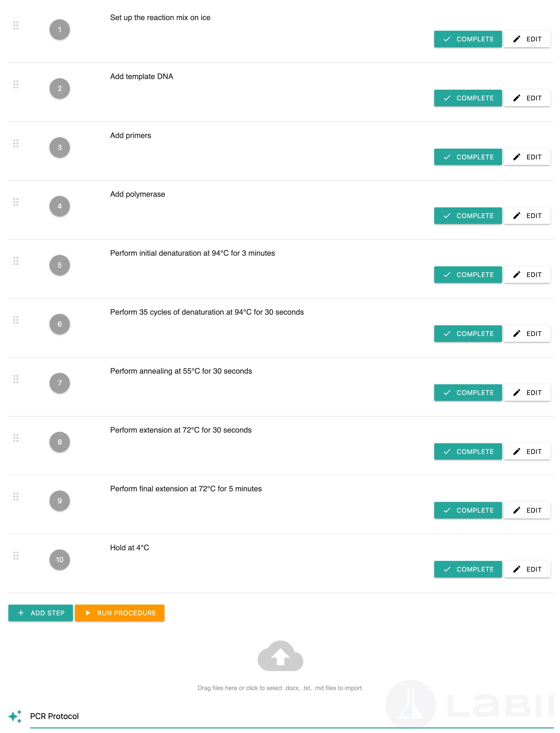Click the drag handle for step 1
The height and width of the screenshot is (733, 560).
pos(16,25)
